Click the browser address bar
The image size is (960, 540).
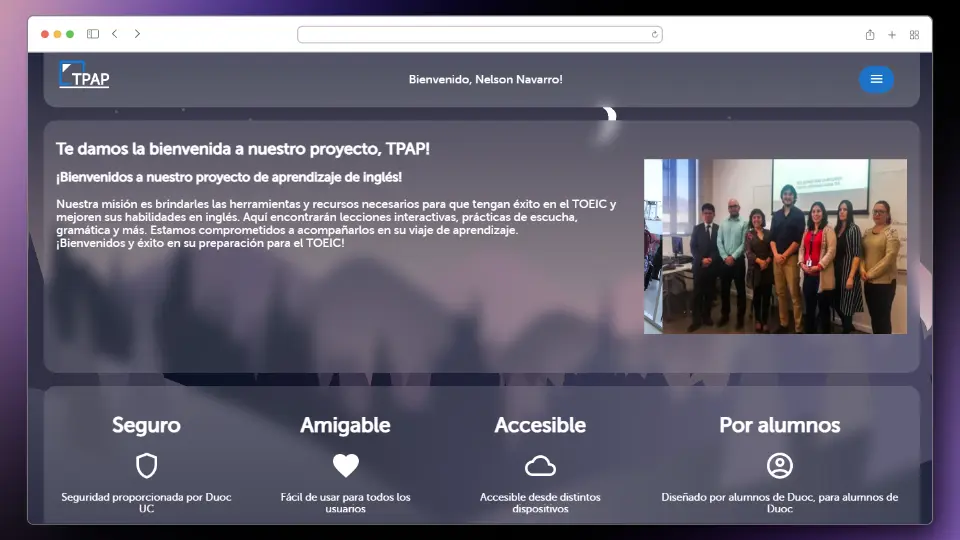click(x=478, y=34)
